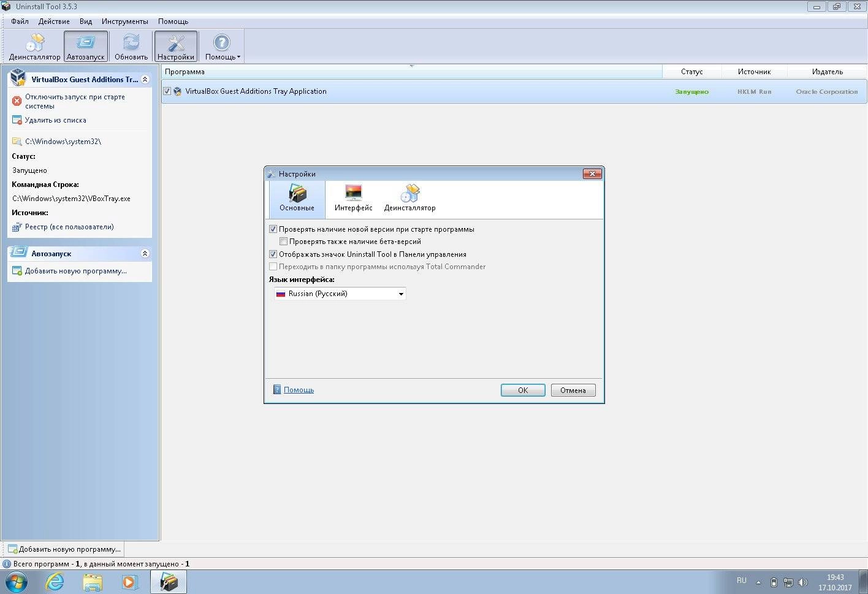Screen dimensions: 868x594
Task: Click the HKLM Run source cell
Action: pyautogui.click(x=754, y=92)
